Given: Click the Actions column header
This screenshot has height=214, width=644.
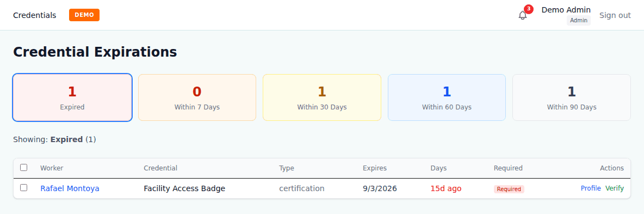Looking at the screenshot, I should coord(612,168).
